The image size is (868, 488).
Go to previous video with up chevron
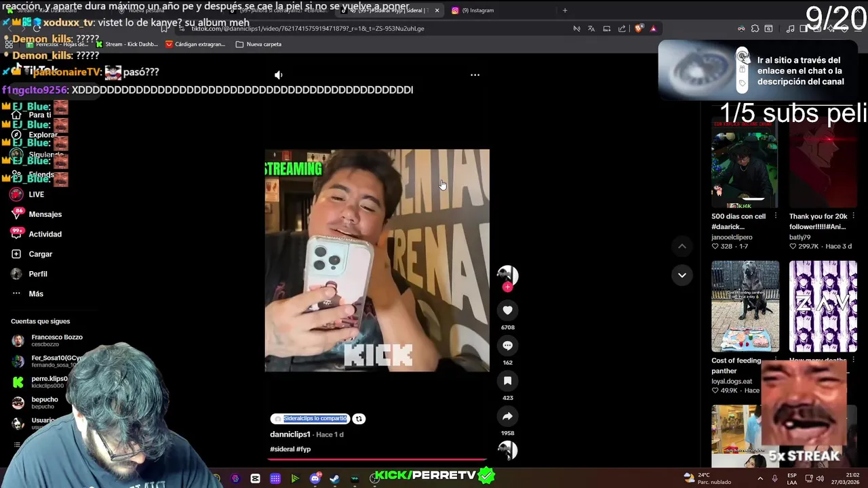pyautogui.click(x=682, y=247)
